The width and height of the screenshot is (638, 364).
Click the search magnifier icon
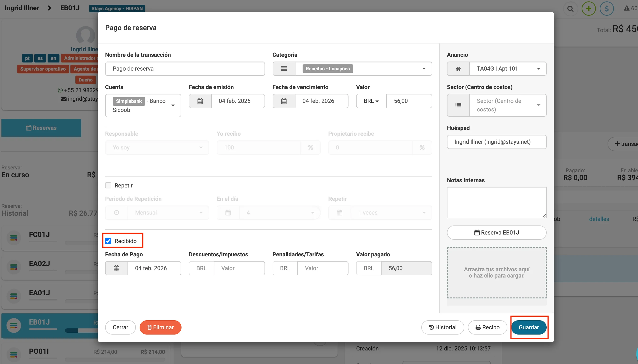coord(570,9)
